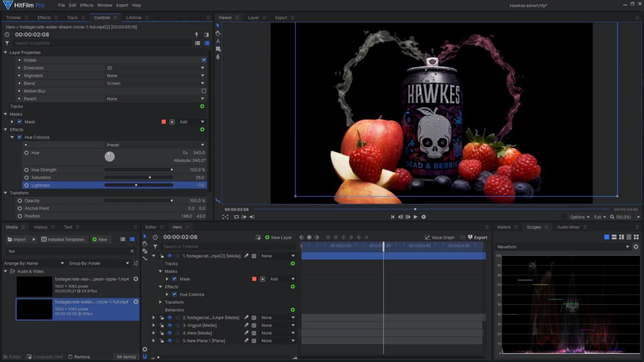Open settings gear for footagecrate-real splash-ripple clip
Image resolution: width=644 pixels, height=362 pixels.
tap(135, 279)
